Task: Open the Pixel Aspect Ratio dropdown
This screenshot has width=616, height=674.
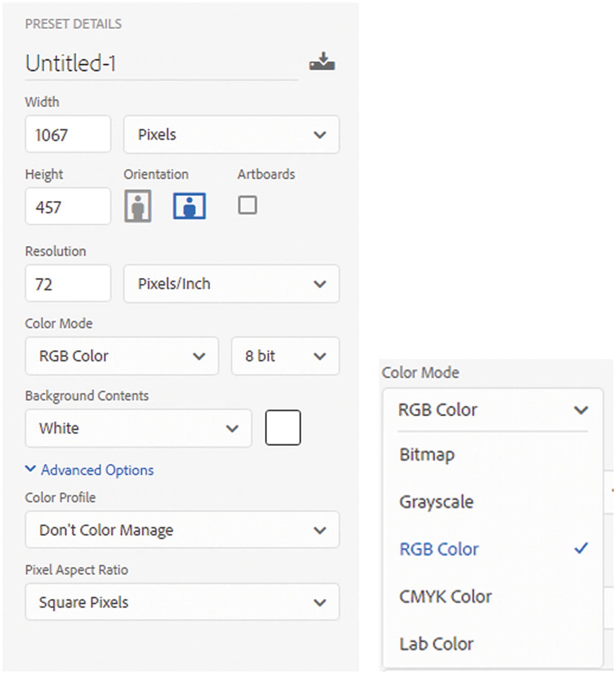Action: 182,602
